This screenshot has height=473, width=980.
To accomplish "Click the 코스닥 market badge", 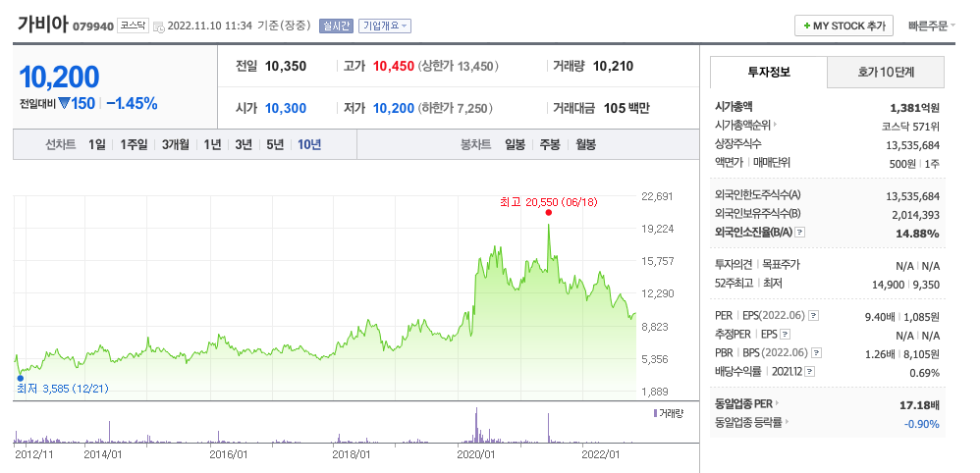I will point(133,26).
